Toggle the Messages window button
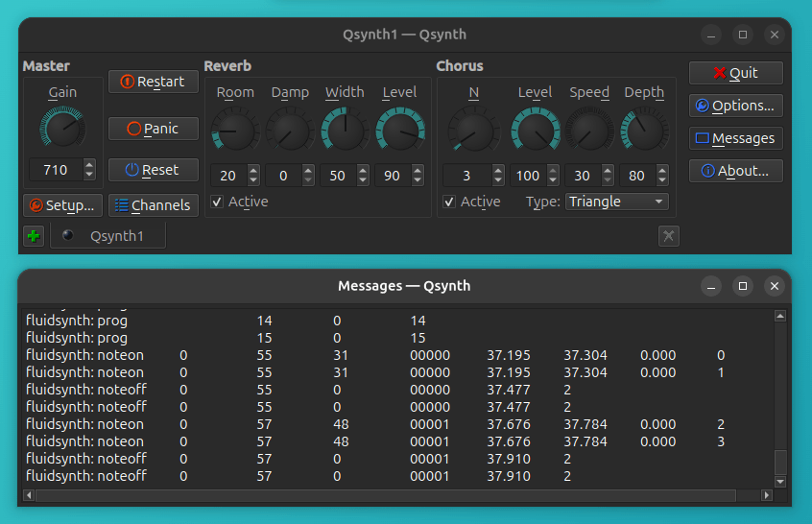The width and height of the screenshot is (812, 524). click(735, 138)
